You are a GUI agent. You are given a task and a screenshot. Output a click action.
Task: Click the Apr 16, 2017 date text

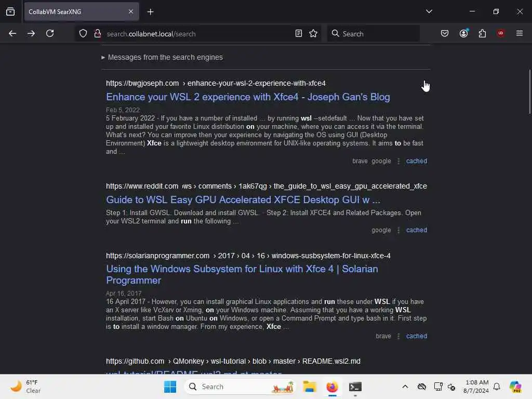[x=124, y=293]
